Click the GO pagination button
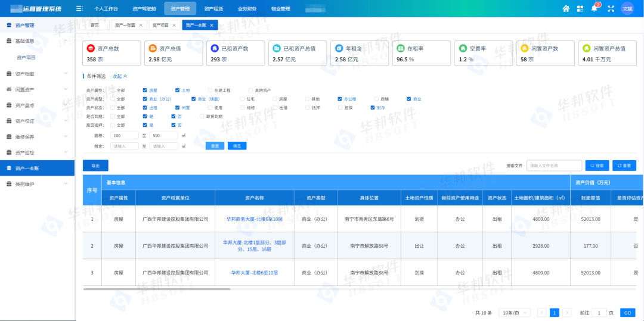The width and height of the screenshot is (644, 321). (x=627, y=313)
